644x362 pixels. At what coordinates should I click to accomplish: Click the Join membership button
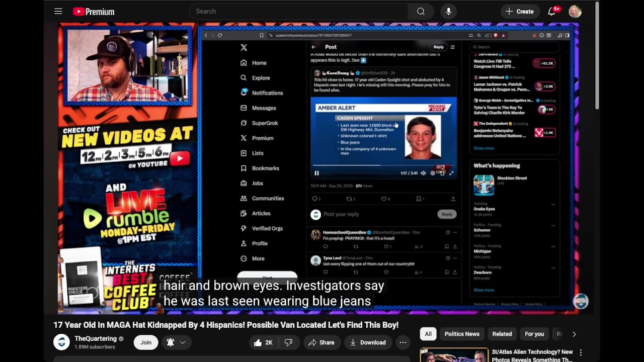[x=146, y=342]
